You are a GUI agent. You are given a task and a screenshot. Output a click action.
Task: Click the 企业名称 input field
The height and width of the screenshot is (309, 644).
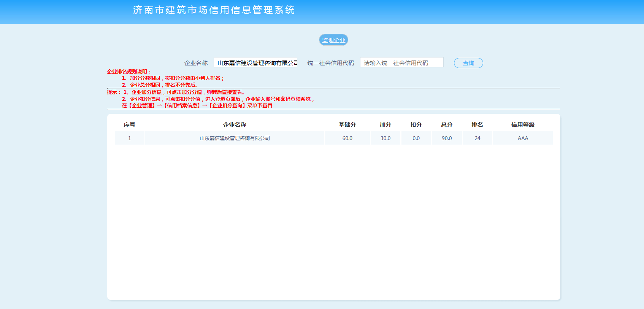pyautogui.click(x=255, y=62)
